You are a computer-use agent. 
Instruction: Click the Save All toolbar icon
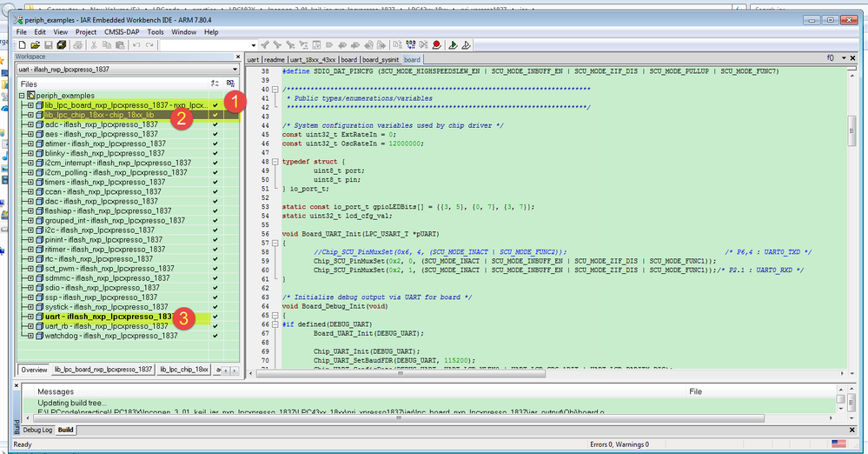point(62,45)
